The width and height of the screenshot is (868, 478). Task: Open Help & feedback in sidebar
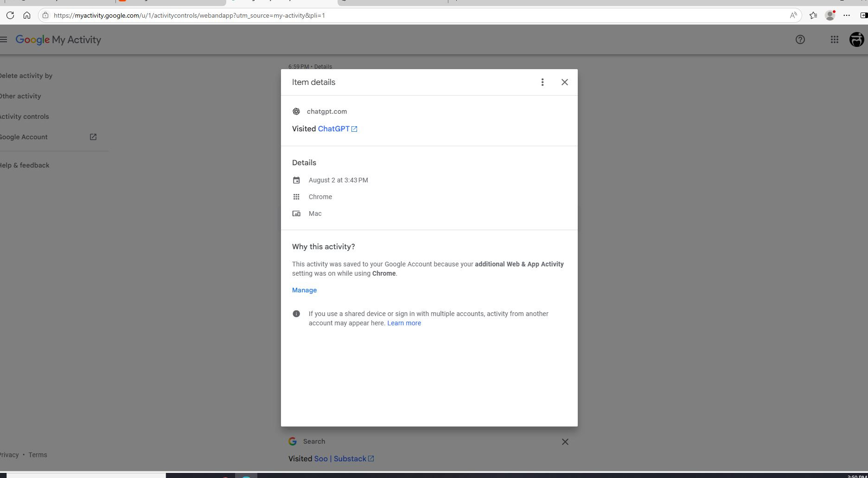click(x=25, y=165)
